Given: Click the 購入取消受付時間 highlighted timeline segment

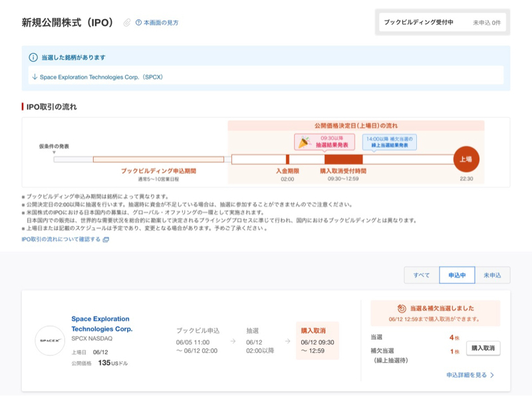Looking at the screenshot, I should coord(343,159).
